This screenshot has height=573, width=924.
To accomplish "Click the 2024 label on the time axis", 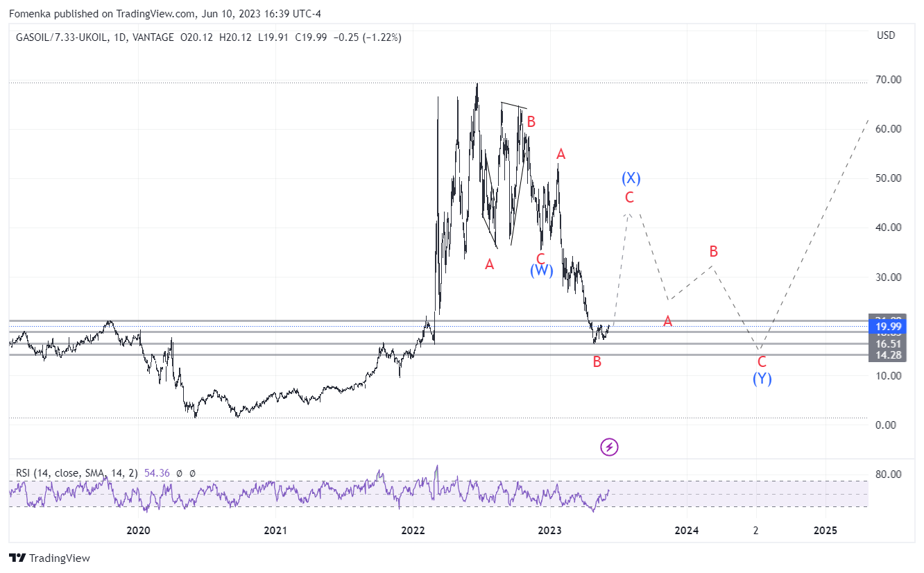I will tap(687, 531).
